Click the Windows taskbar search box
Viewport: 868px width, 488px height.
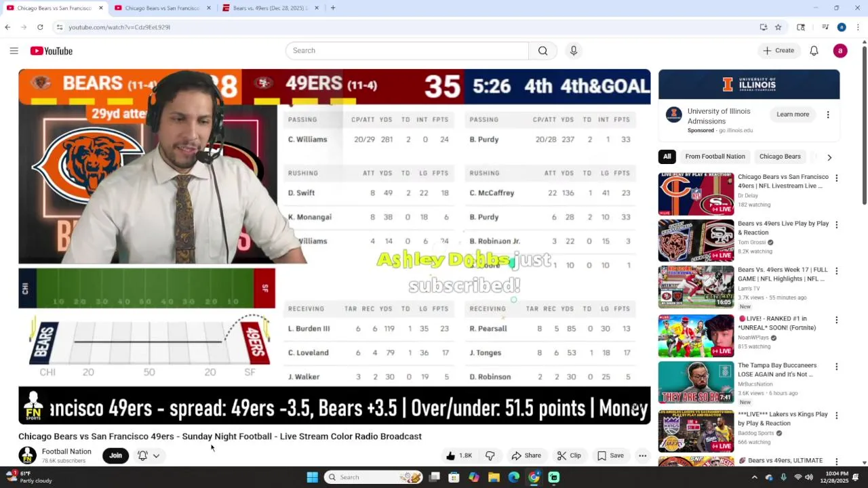374,477
